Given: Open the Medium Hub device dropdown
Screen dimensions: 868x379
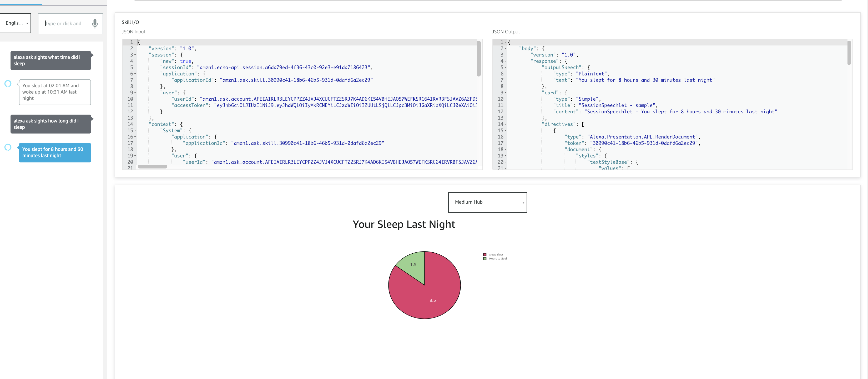Looking at the screenshot, I should click(487, 202).
